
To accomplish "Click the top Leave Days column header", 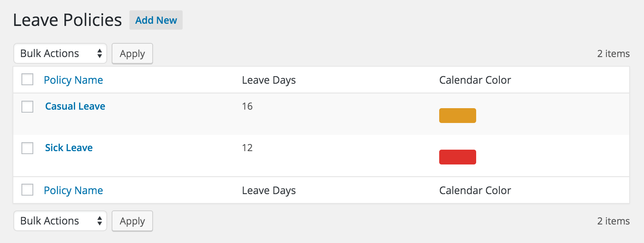I will (x=269, y=80).
